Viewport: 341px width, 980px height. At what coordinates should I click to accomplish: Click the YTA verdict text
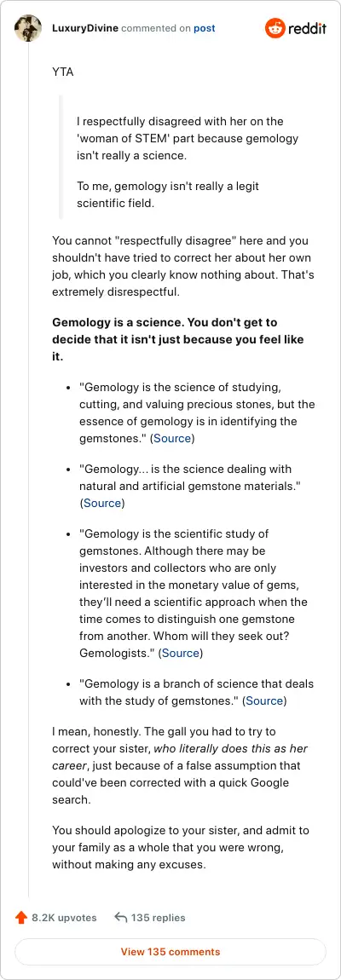(x=62, y=72)
